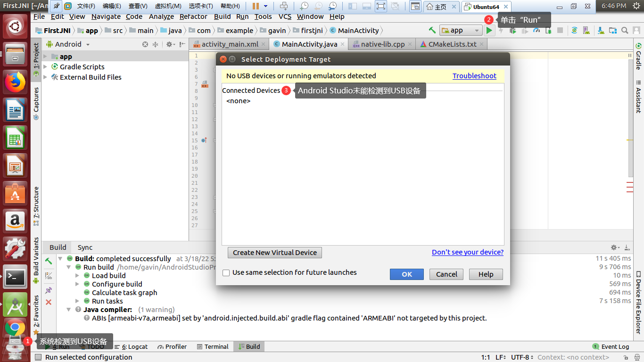
Task: Open the Terminal tool window tab
Action: pyautogui.click(x=213, y=346)
